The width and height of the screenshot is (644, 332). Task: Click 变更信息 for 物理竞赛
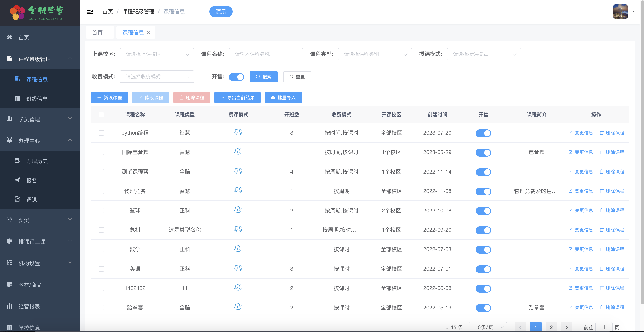click(x=581, y=191)
